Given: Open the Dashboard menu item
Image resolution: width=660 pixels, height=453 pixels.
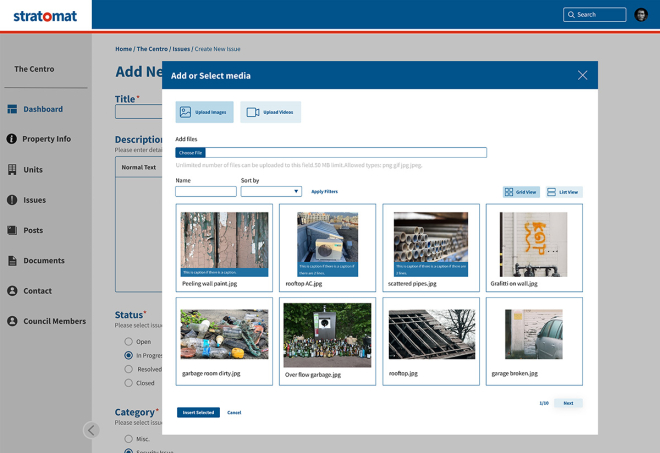Looking at the screenshot, I should click(43, 109).
